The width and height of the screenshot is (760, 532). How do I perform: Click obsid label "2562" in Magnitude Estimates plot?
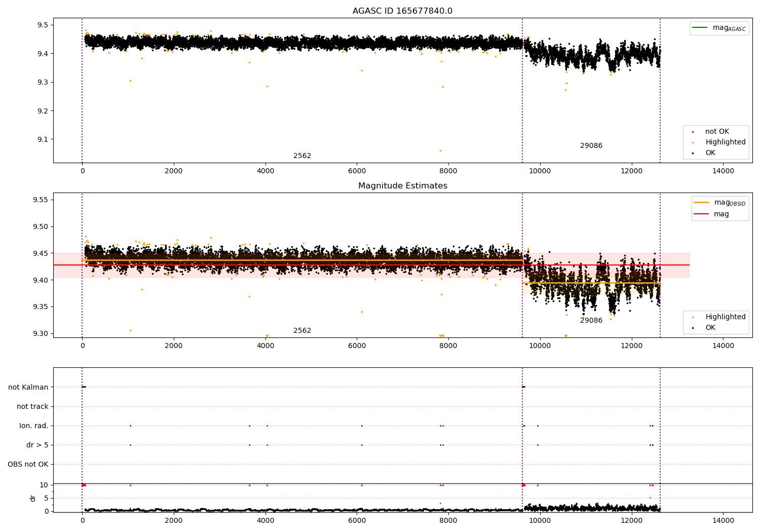302,331
